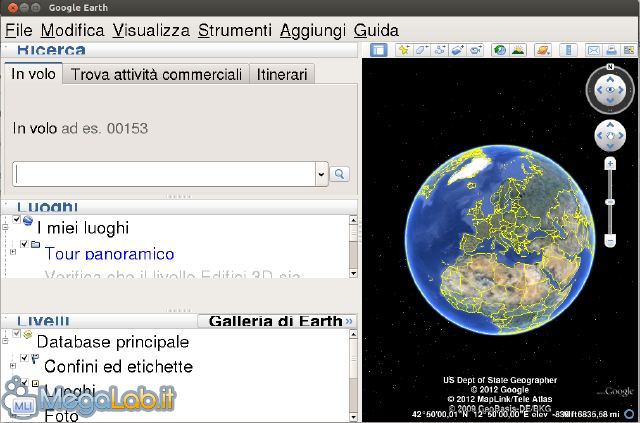Expand the Tour panoramico tree node
640x423 pixels.
click(13, 252)
